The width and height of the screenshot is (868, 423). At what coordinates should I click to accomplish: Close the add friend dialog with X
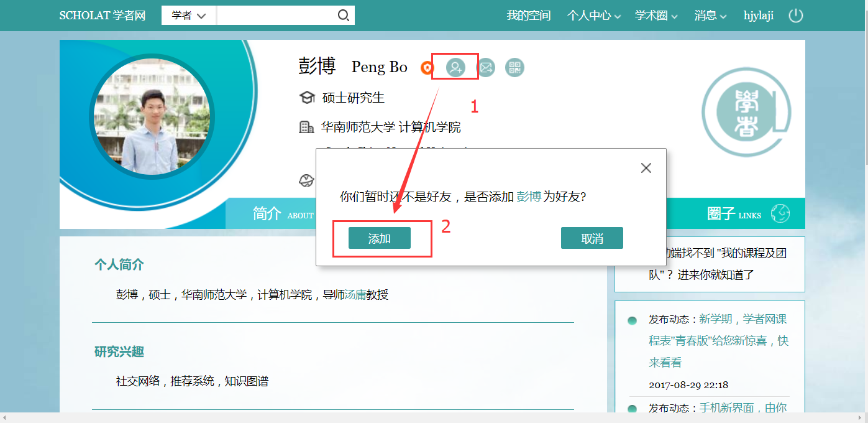646,168
